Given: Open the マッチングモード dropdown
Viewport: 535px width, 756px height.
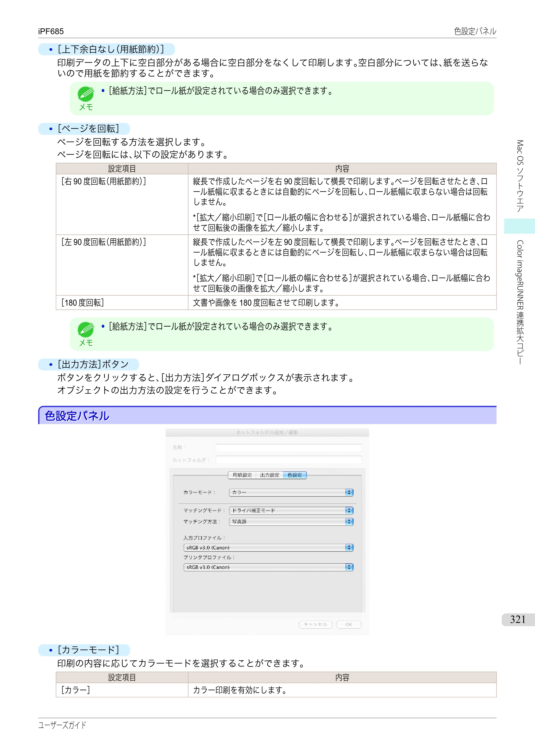Looking at the screenshot, I should click(291, 510).
